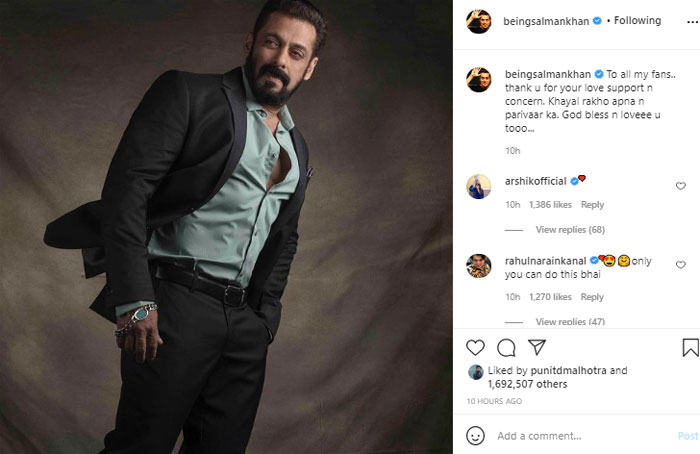Share the post with the paper plane icon

[x=537, y=347]
